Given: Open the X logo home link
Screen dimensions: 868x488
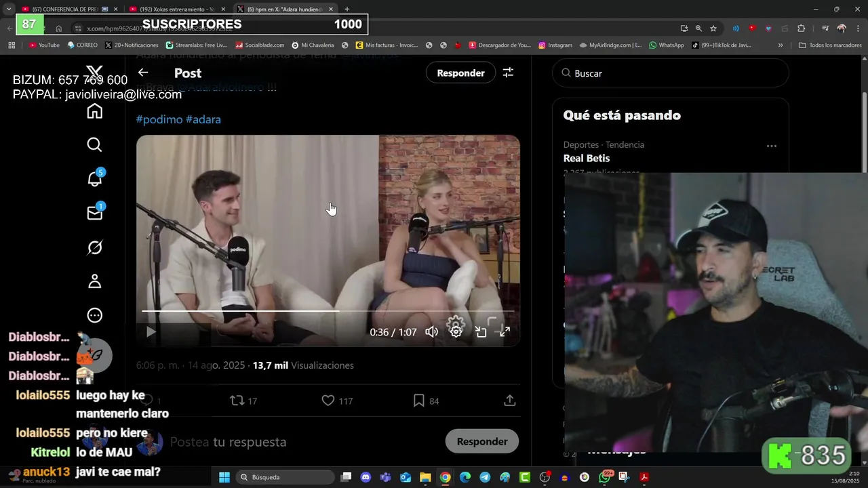Looking at the screenshot, I should (95, 72).
